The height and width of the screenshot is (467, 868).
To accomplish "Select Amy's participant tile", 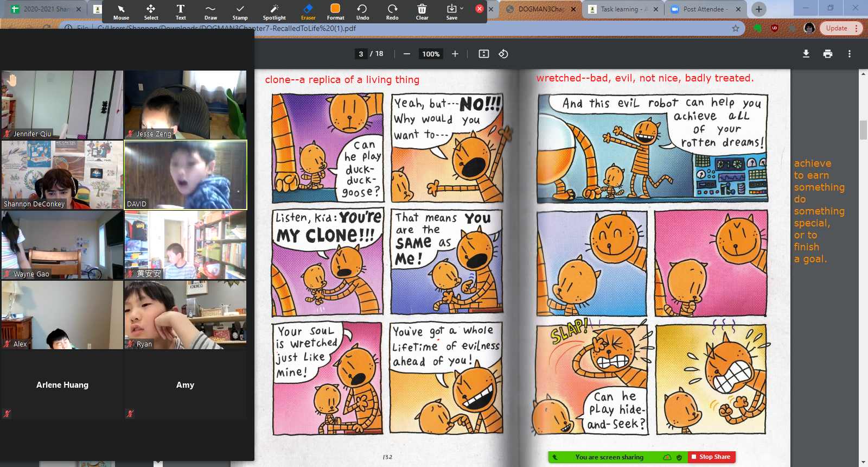I will (x=185, y=385).
